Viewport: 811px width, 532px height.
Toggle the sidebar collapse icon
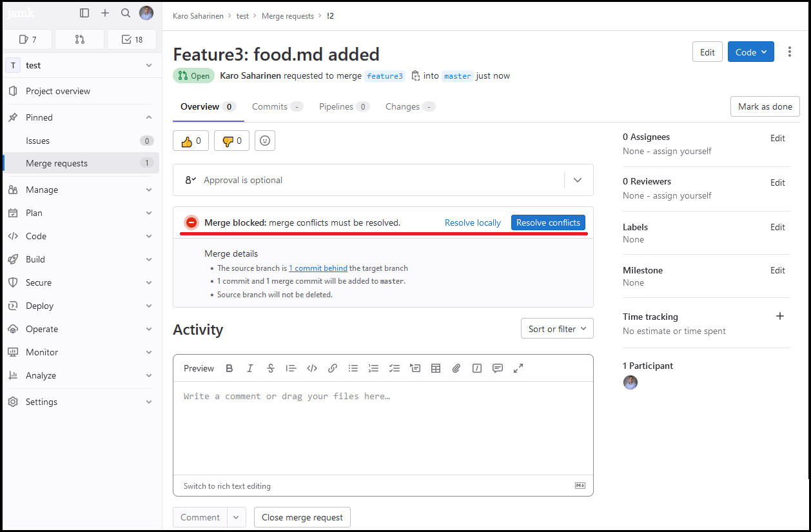coord(84,13)
